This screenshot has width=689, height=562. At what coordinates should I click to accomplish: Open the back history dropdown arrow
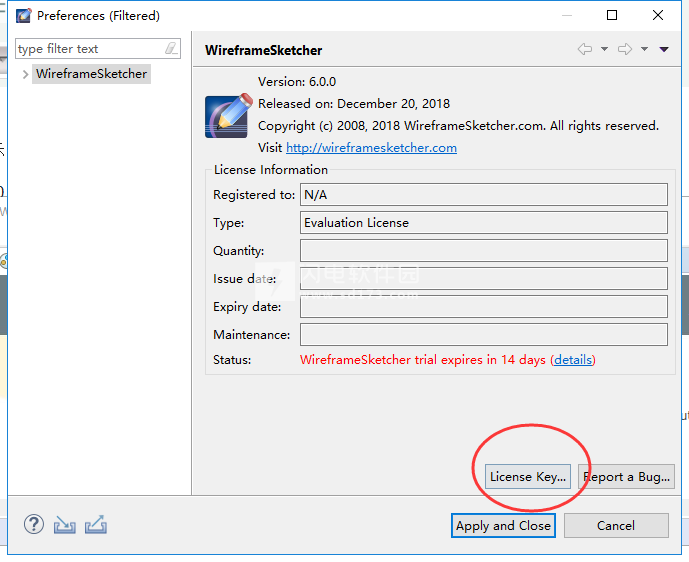click(x=605, y=49)
